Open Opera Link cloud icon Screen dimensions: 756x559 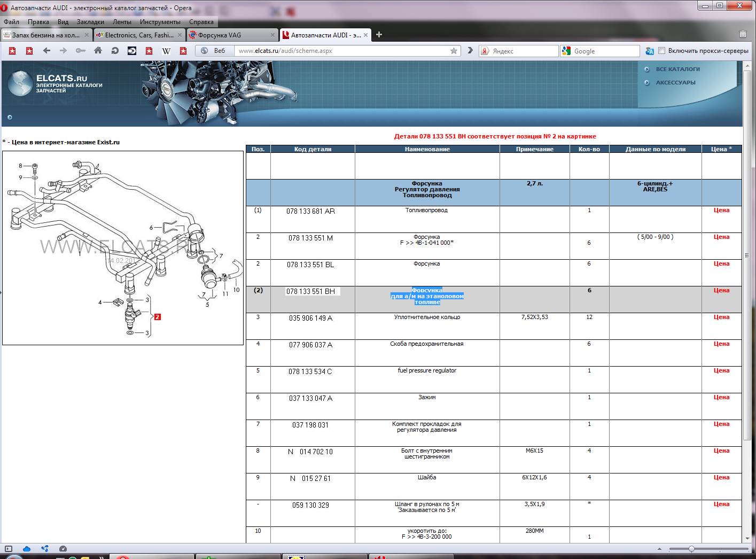coord(27,549)
